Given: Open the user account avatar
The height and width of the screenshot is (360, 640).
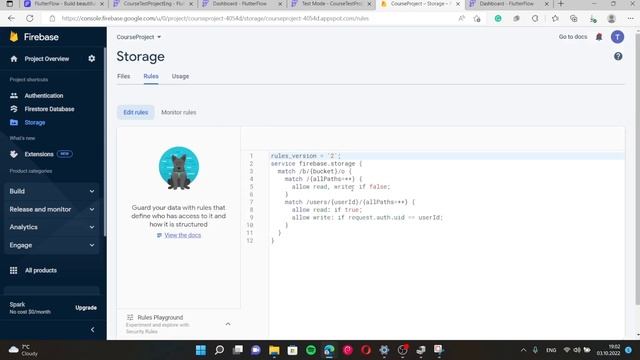Looking at the screenshot, I should point(617,37).
